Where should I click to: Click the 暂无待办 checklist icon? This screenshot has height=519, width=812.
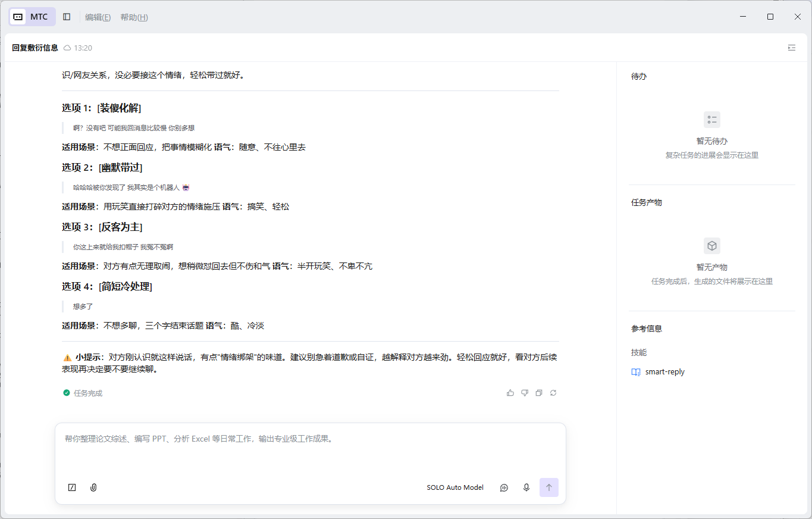[x=712, y=120]
